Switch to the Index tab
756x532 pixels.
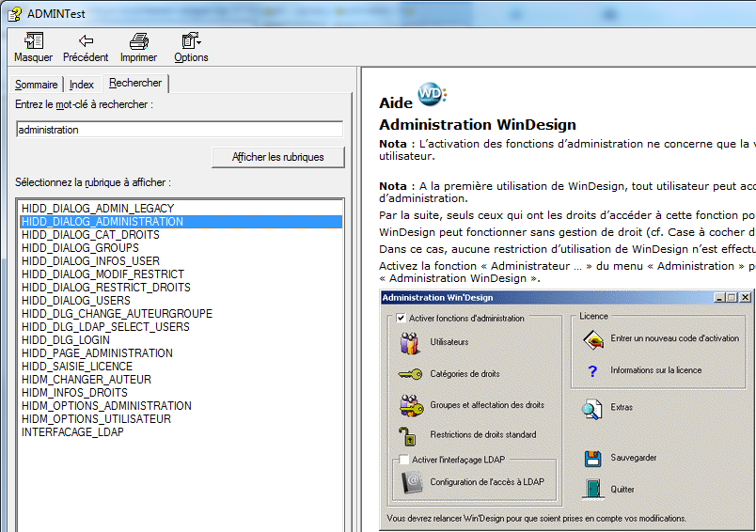pos(82,85)
